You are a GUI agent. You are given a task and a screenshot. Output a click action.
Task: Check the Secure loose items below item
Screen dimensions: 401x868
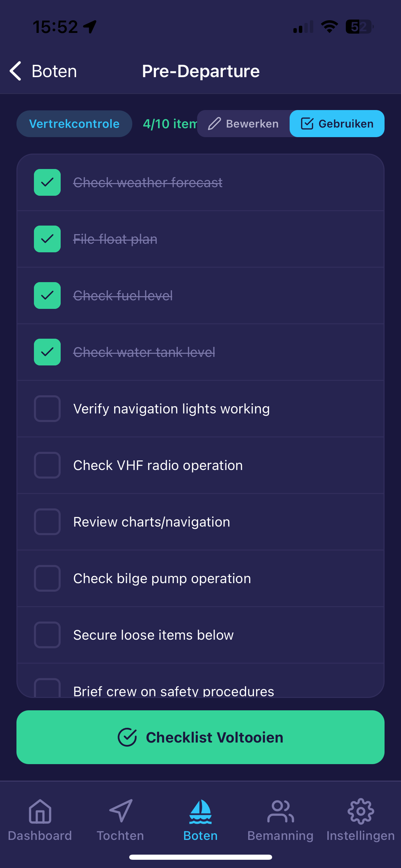point(47,635)
